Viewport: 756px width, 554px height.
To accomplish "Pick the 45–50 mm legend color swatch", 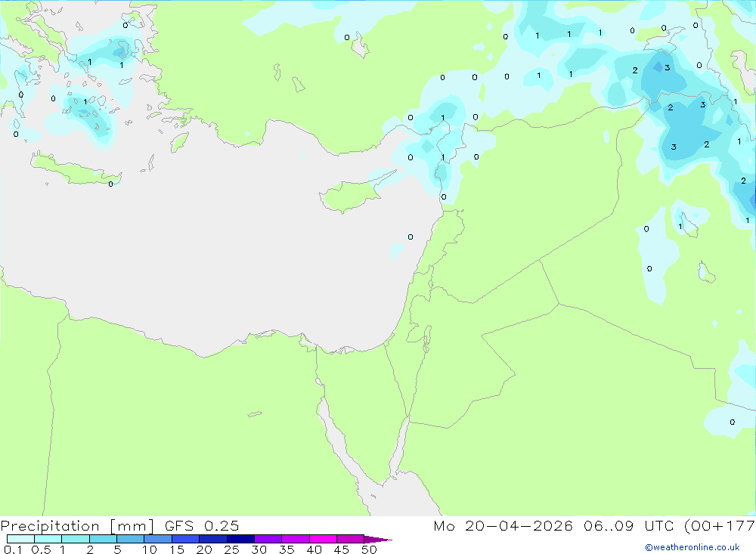I will click(351, 539).
